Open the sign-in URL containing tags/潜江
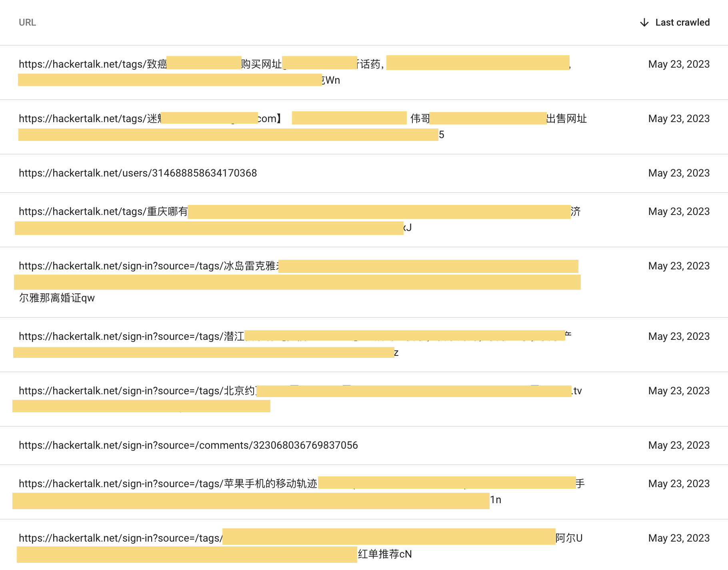The width and height of the screenshot is (728, 570). (131, 336)
